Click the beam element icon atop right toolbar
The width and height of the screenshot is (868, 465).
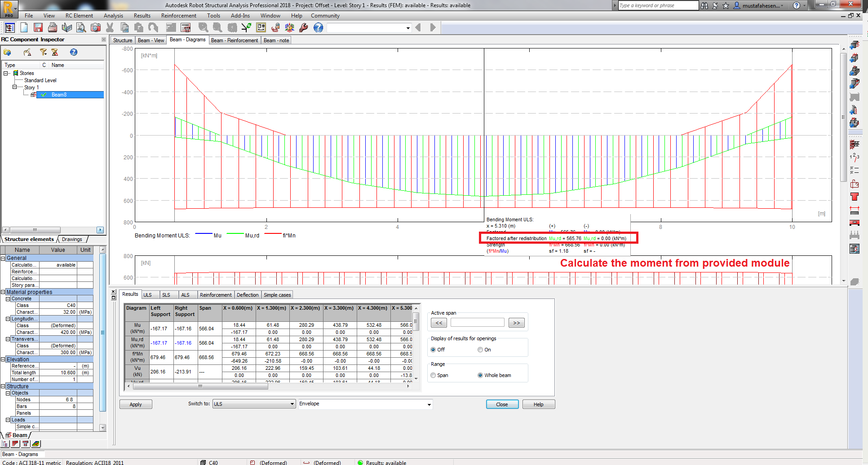pos(855,45)
